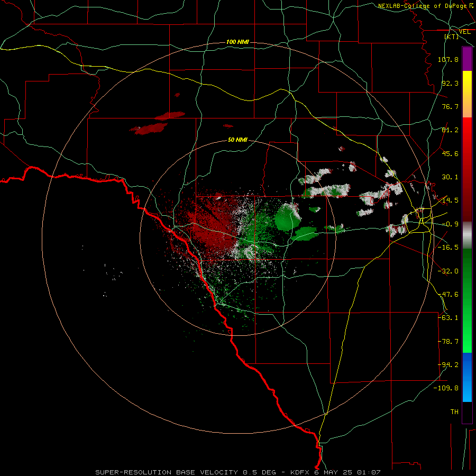Click the 76.7 scale value

coord(450,106)
